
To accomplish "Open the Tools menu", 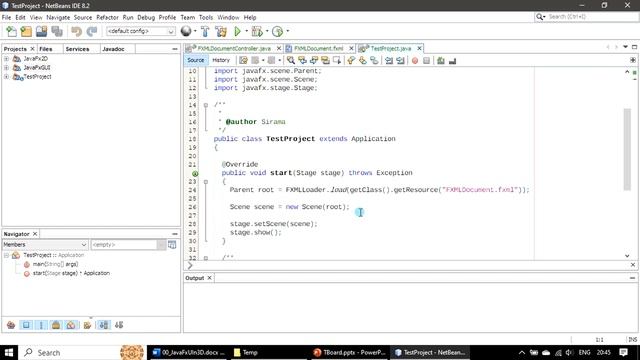I will click(x=206, y=18).
